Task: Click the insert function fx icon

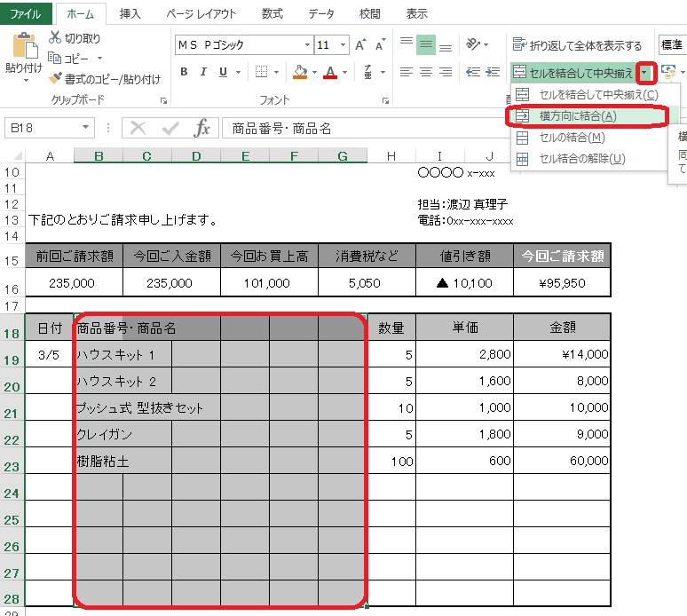Action: click(x=202, y=128)
